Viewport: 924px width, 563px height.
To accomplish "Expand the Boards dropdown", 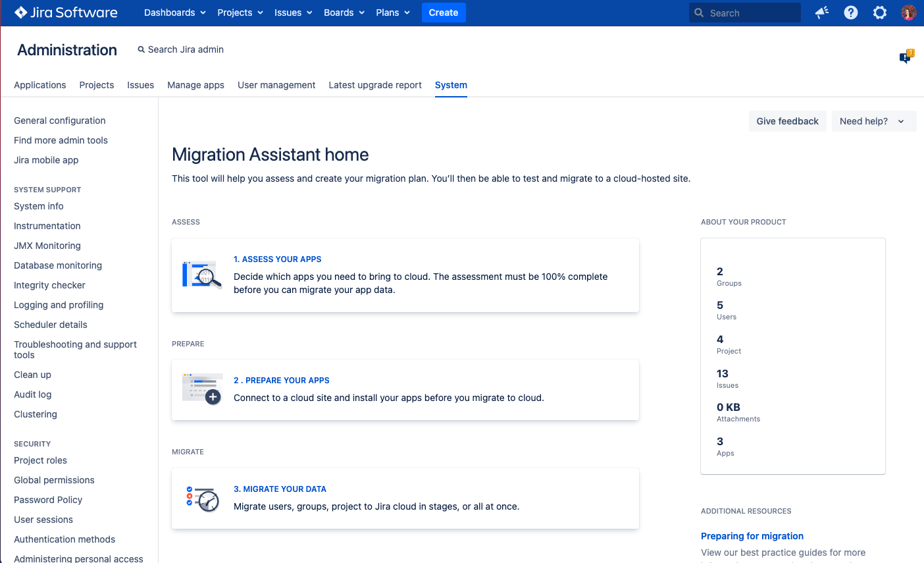I will tap(344, 13).
